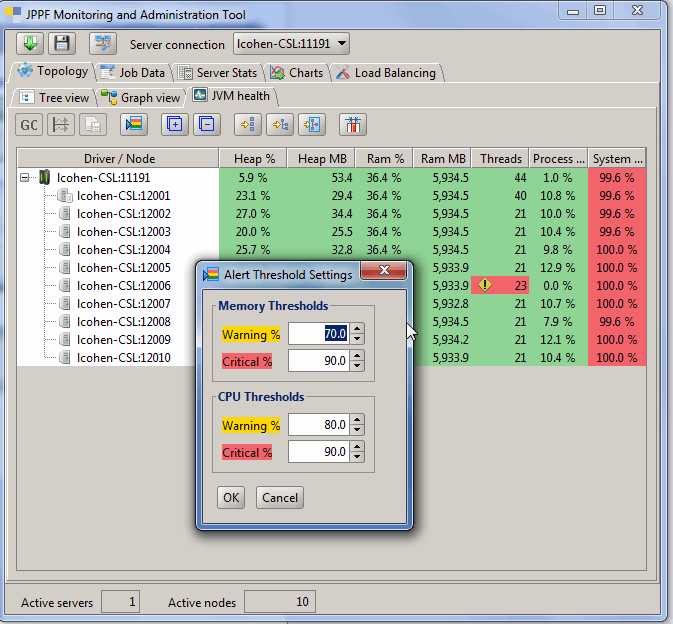Viewport: 673px width, 624px height.
Task: Click the rightmost red columns toolbar icon
Action: (x=353, y=125)
